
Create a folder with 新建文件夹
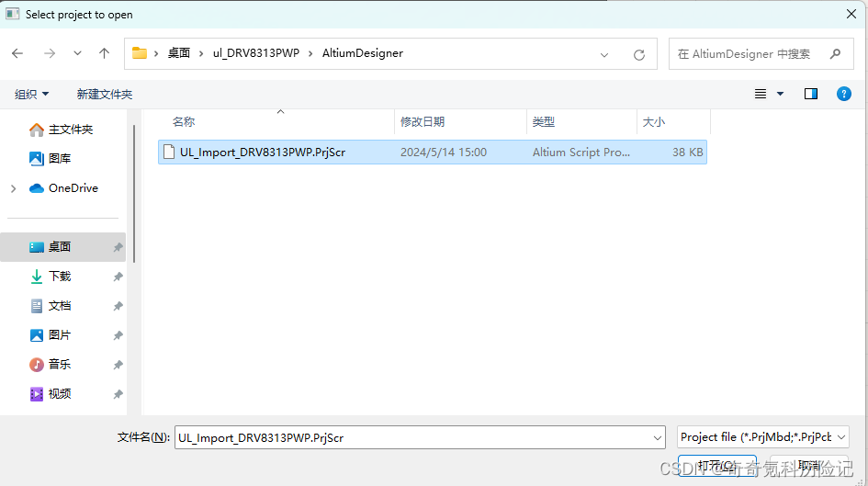coord(105,94)
